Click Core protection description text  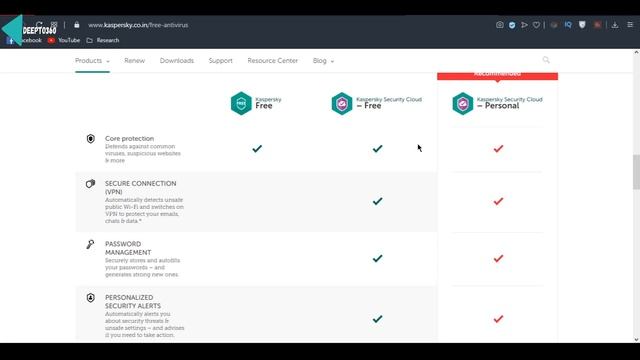click(x=142, y=153)
